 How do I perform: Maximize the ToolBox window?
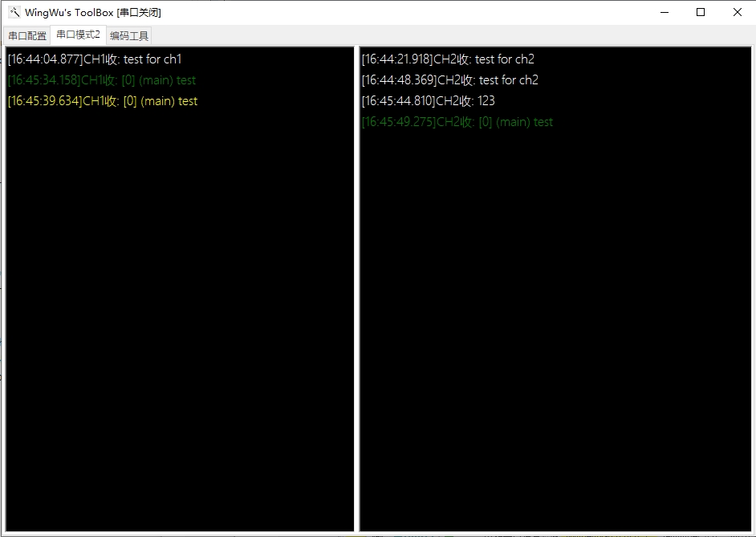tap(701, 12)
